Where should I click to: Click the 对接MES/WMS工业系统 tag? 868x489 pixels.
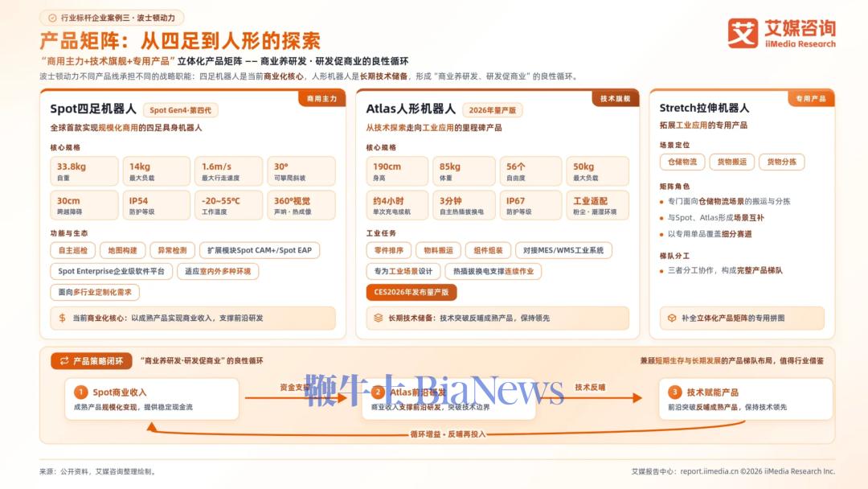click(563, 250)
